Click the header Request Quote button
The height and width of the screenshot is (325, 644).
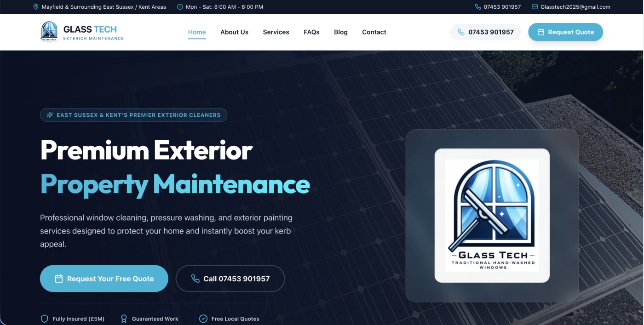[565, 32]
